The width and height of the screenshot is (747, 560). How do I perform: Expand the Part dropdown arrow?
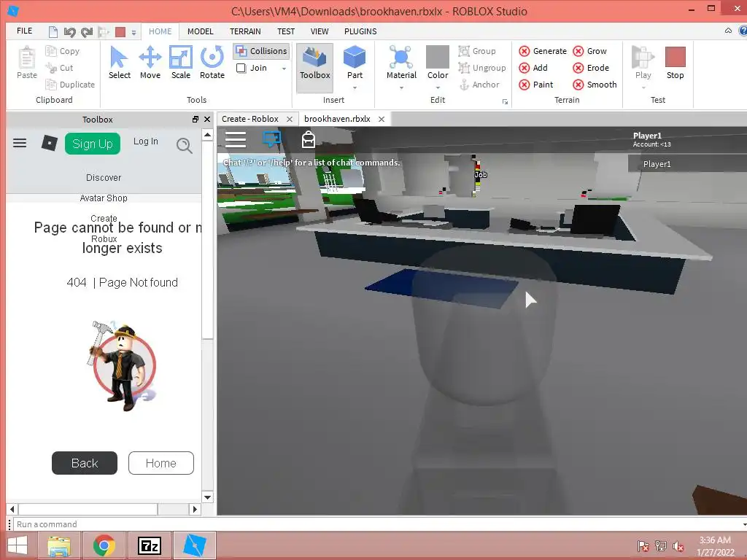(355, 88)
